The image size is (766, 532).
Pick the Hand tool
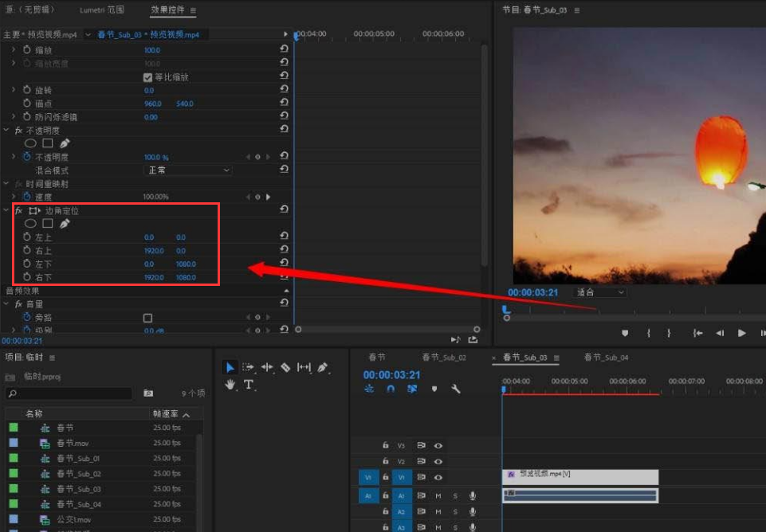[230, 385]
